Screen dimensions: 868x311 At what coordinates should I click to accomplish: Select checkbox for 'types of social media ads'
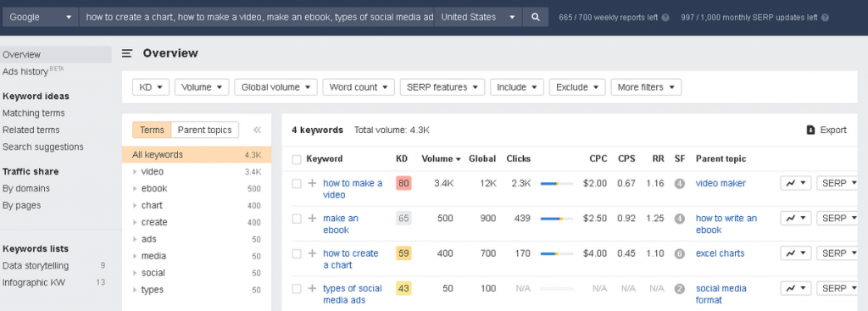point(297,289)
